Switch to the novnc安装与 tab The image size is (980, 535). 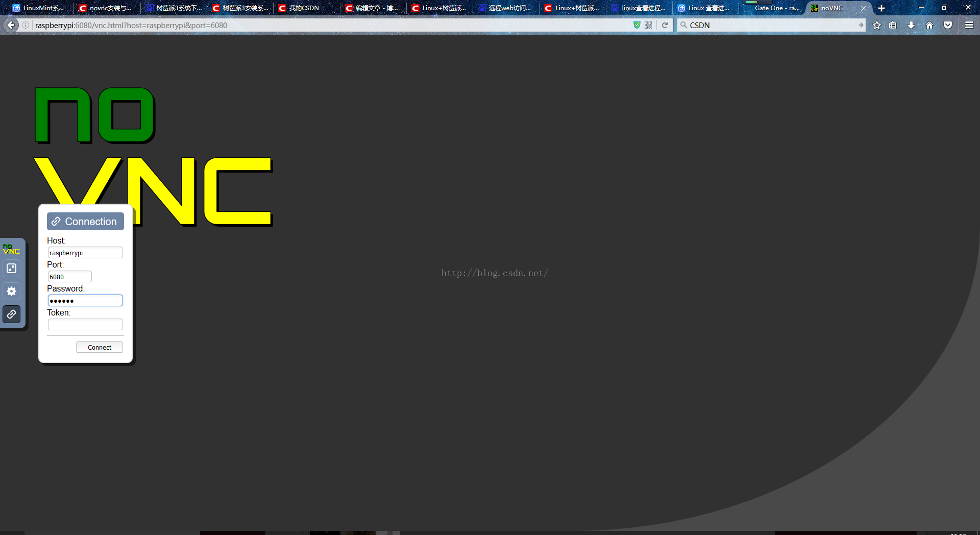(x=106, y=8)
